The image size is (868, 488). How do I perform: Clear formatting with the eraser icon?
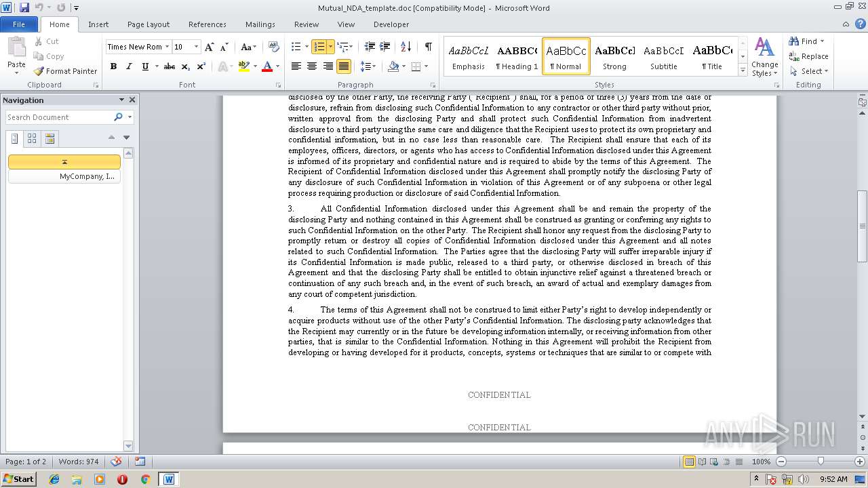click(x=274, y=47)
